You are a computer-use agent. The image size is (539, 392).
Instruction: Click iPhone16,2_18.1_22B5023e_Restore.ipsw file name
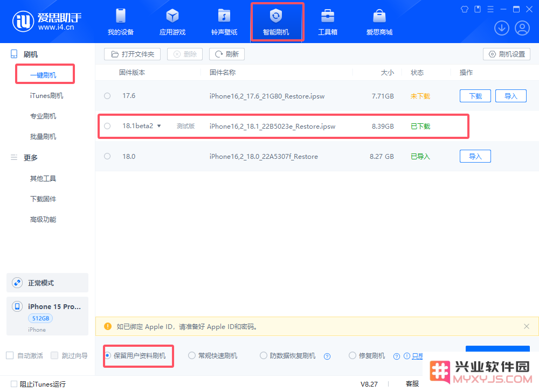pos(272,127)
